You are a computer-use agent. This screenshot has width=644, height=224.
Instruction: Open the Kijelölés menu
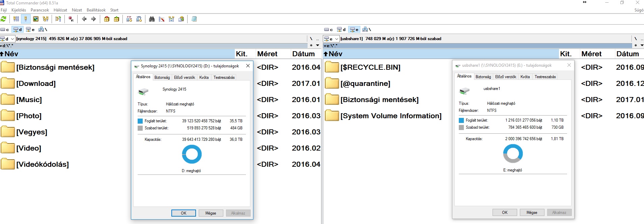click(x=19, y=10)
